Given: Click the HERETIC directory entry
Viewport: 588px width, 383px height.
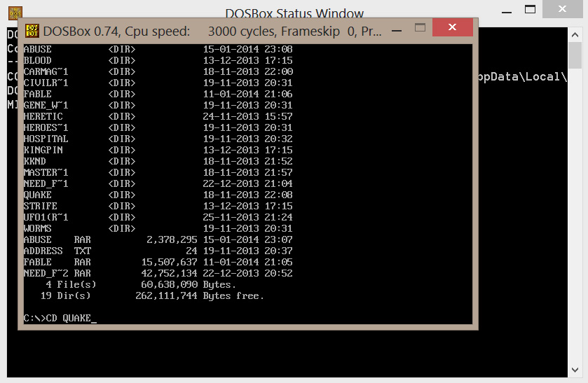Looking at the screenshot, I should [x=158, y=116].
